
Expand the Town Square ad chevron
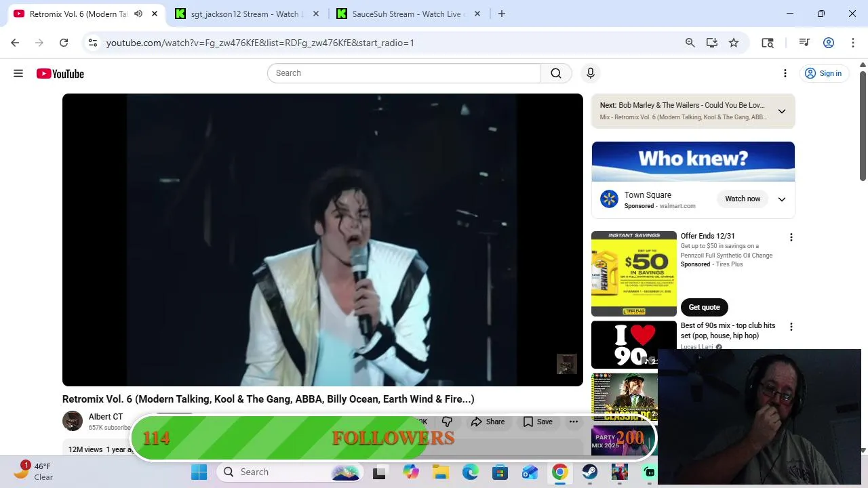782,199
